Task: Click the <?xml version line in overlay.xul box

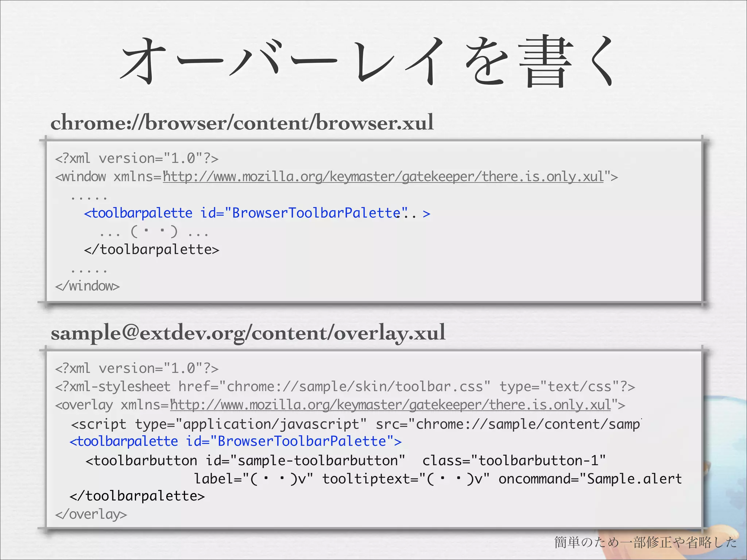Action: pyautogui.click(x=137, y=369)
